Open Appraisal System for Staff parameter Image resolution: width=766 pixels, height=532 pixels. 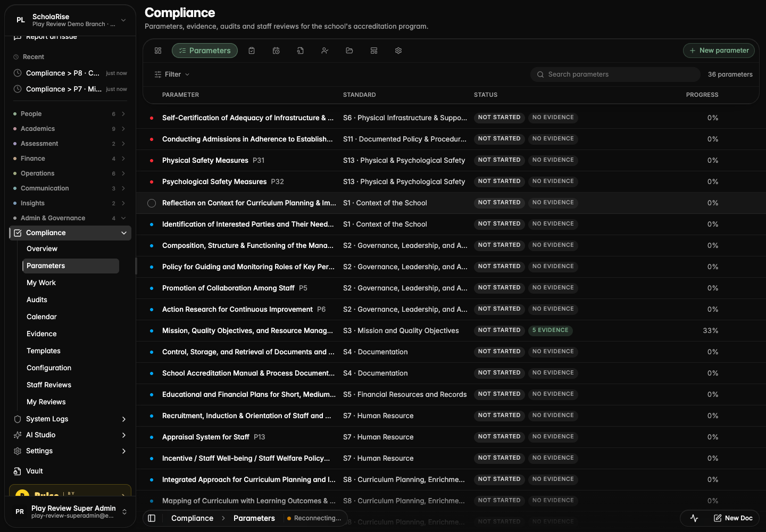click(x=206, y=437)
